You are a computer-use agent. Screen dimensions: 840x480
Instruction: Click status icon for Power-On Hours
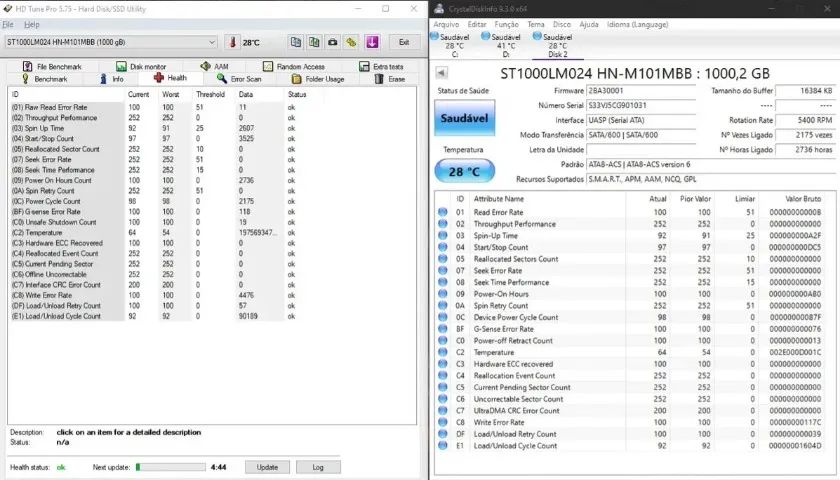coord(442,294)
